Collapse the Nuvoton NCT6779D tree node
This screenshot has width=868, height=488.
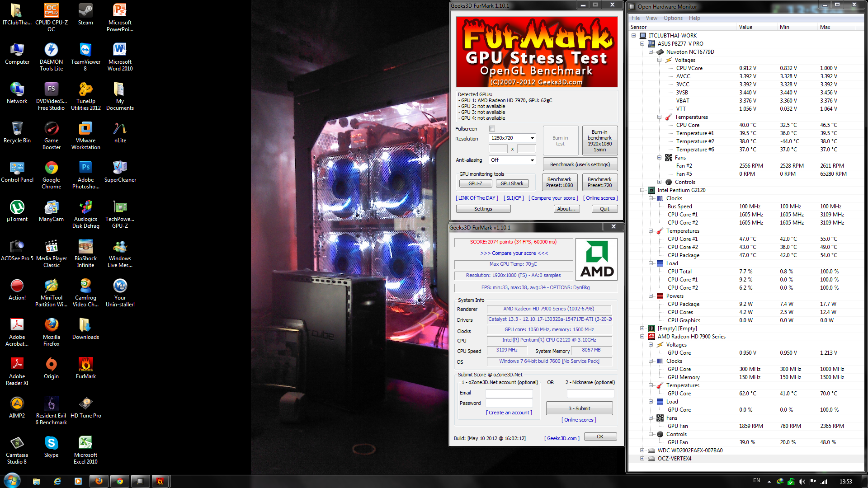click(x=651, y=52)
